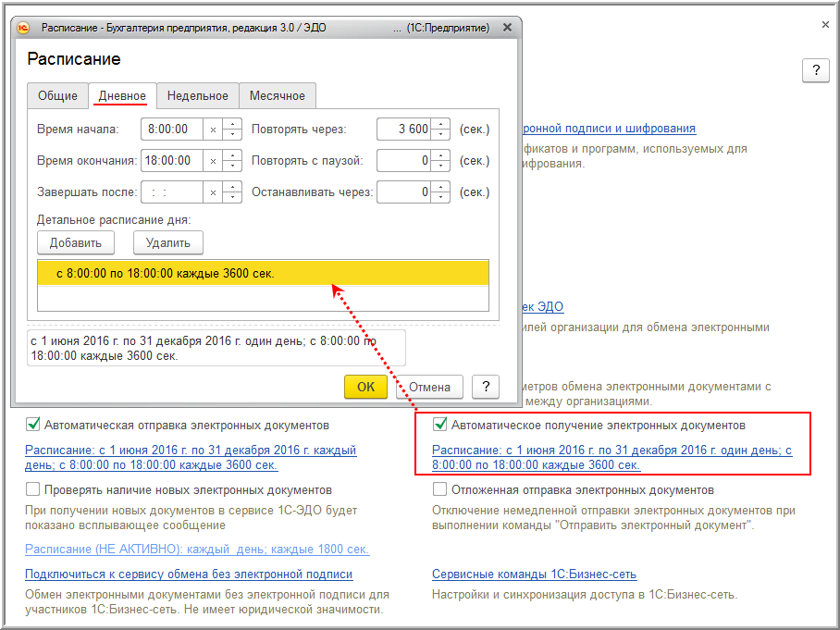This screenshot has height=630, width=840.
Task: Click the Время начала input field
Action: click(172, 130)
